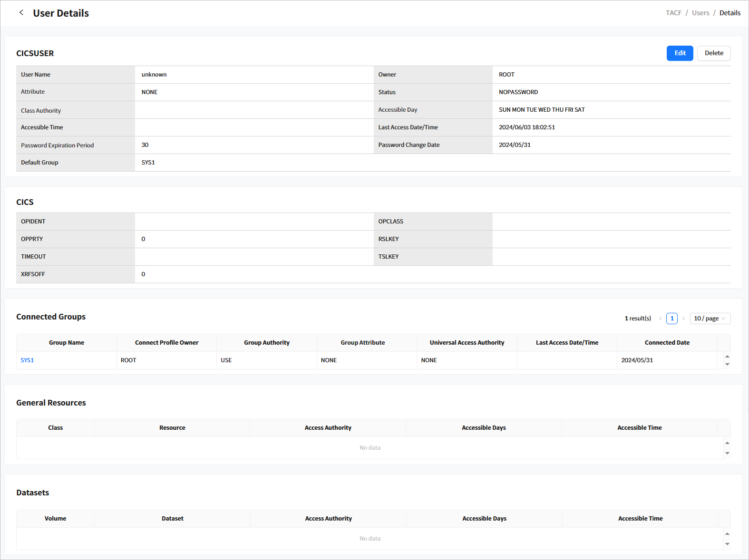This screenshot has width=749, height=560.
Task: Delete the CICSUSER user
Action: 713,53
